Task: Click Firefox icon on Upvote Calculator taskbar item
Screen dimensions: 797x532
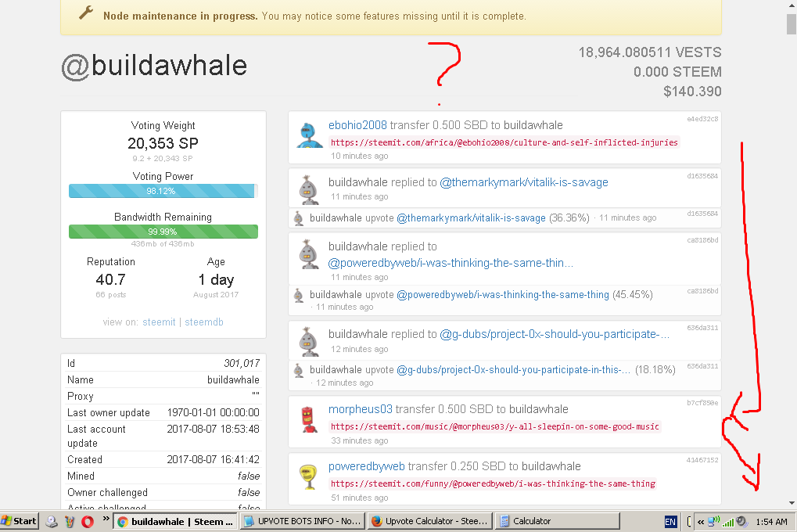Action: coord(377,521)
